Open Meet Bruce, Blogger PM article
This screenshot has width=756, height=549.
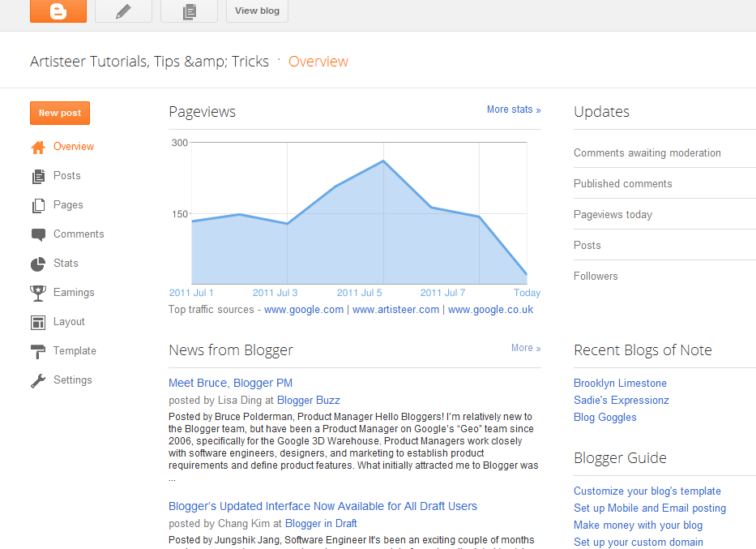(x=230, y=383)
